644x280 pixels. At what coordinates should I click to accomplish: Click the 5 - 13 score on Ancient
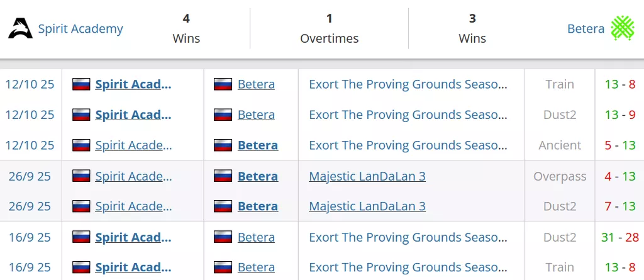[x=619, y=145]
